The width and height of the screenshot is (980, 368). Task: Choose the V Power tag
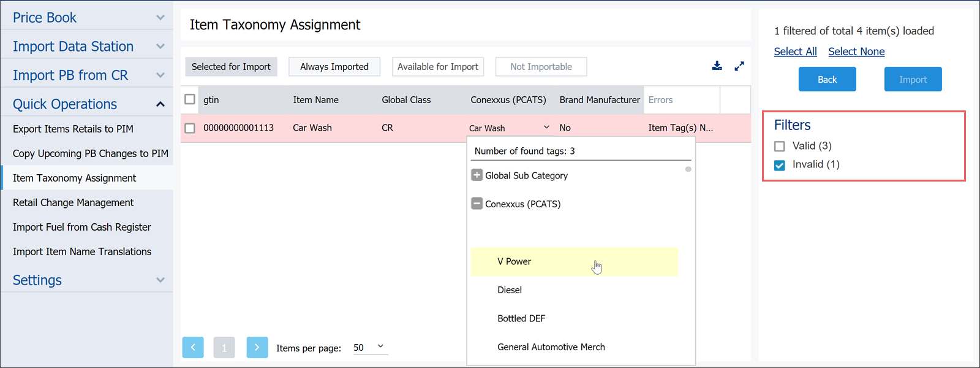[x=575, y=261]
